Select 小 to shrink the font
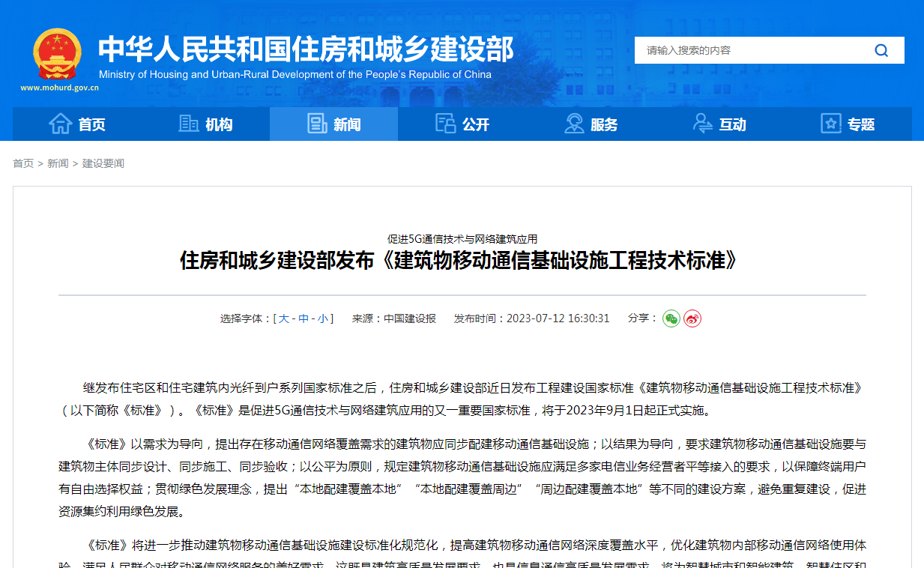The width and height of the screenshot is (924, 568). 323,318
